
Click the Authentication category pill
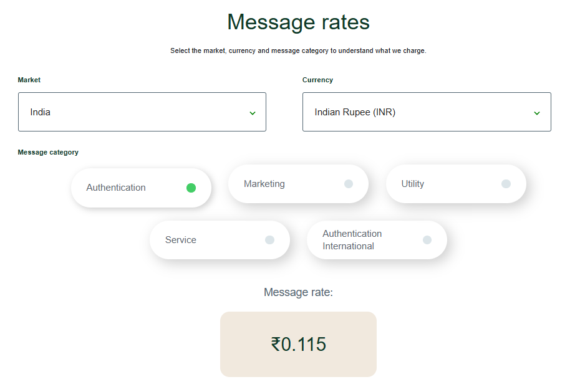140,187
